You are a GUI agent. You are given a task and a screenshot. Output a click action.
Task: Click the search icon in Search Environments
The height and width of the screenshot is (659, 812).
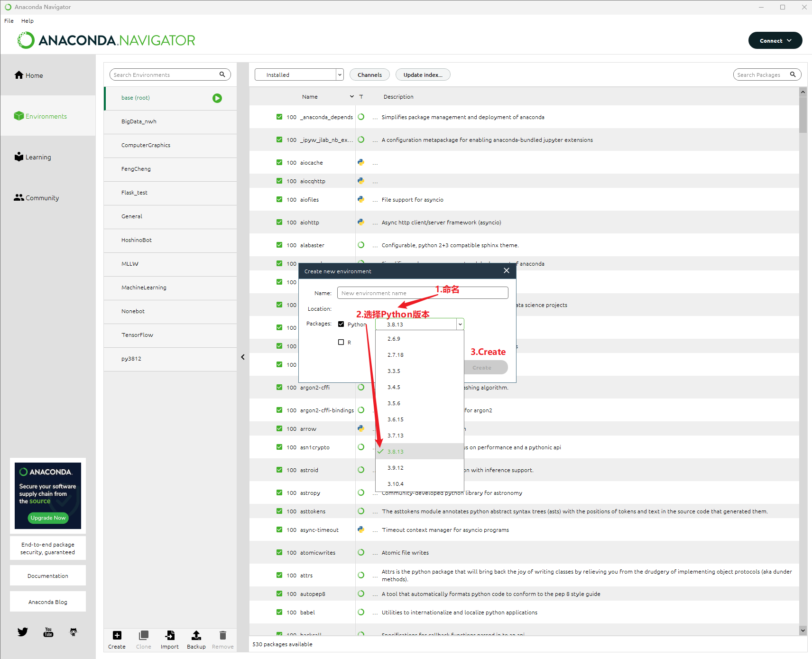click(222, 74)
